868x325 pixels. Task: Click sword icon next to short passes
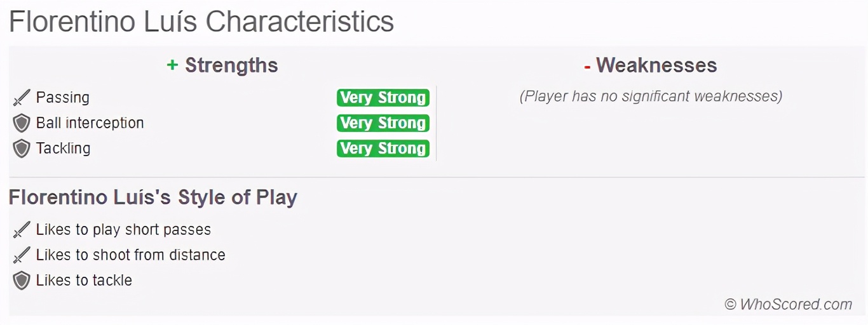pos(22,230)
